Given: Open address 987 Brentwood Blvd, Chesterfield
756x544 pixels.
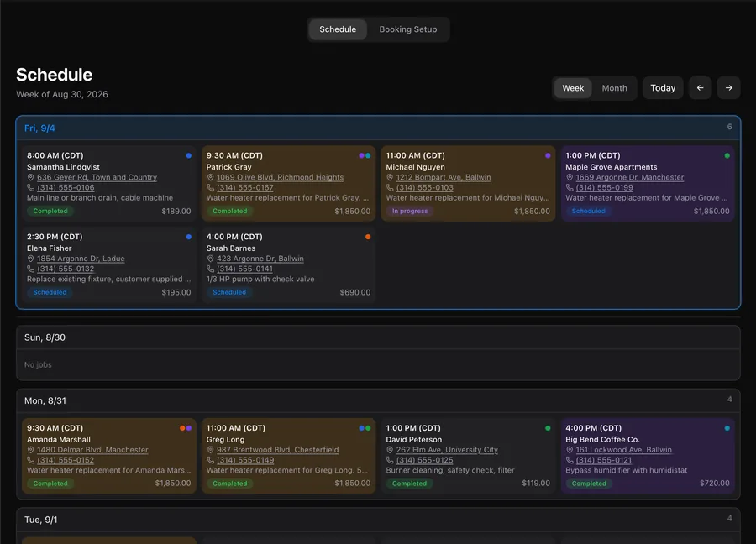Looking at the screenshot, I should point(278,450).
